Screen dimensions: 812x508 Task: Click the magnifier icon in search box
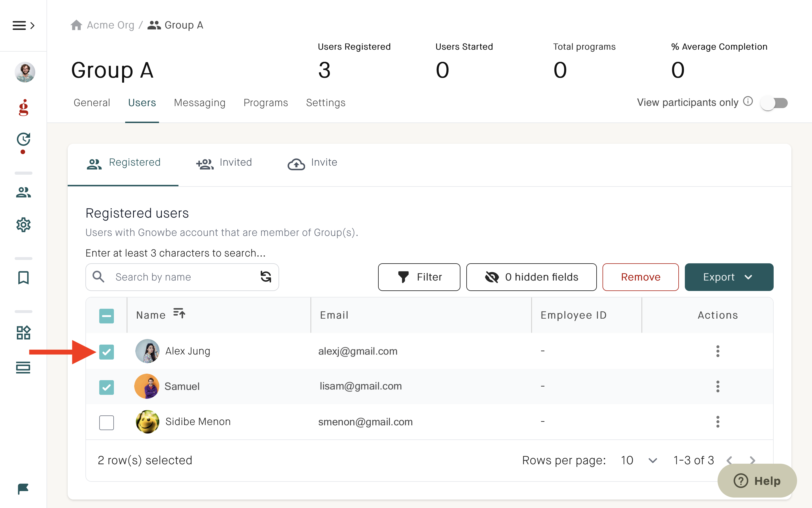coord(98,277)
